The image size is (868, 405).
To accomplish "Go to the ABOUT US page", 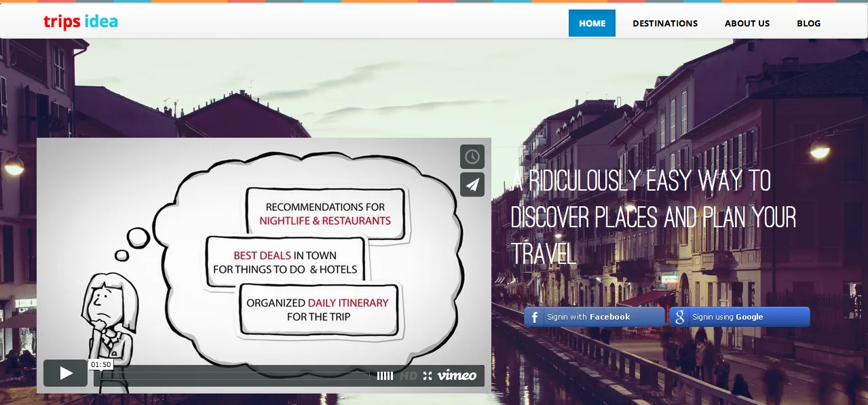I will tap(747, 23).
